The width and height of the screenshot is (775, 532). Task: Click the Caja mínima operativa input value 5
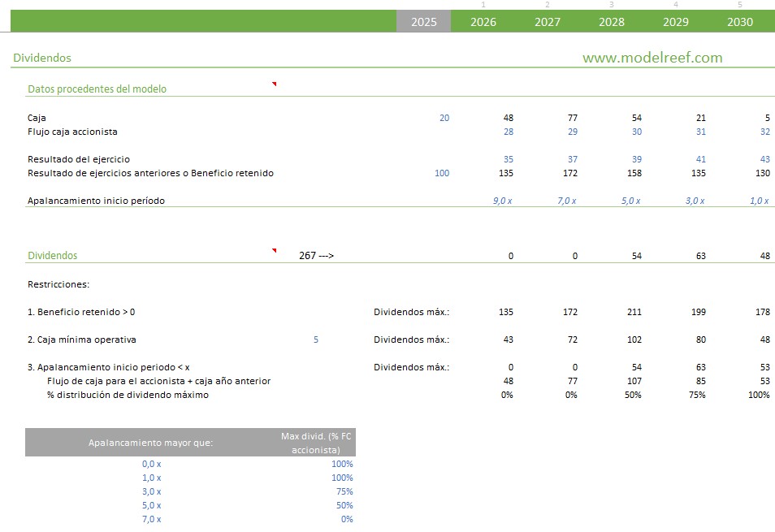coord(316,340)
